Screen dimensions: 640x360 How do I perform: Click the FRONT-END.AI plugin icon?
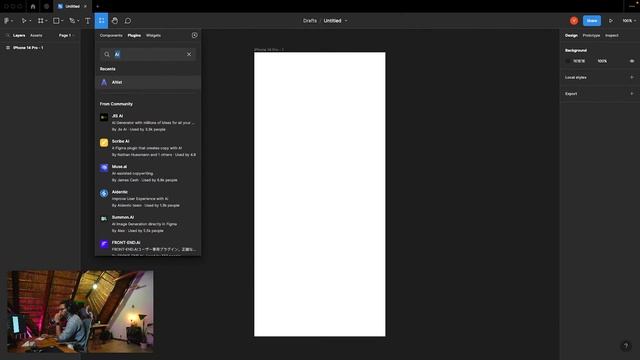104,244
